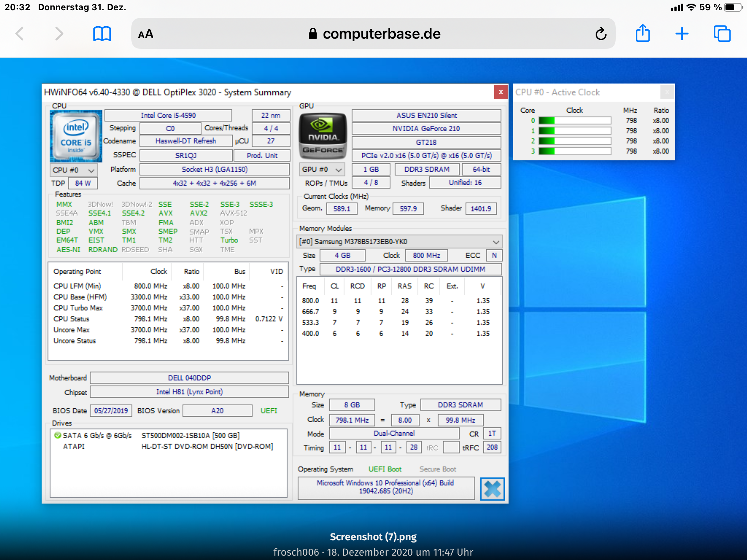Expand the CPU #0 selector dropdown
The height and width of the screenshot is (560, 747).
pyautogui.click(x=73, y=170)
